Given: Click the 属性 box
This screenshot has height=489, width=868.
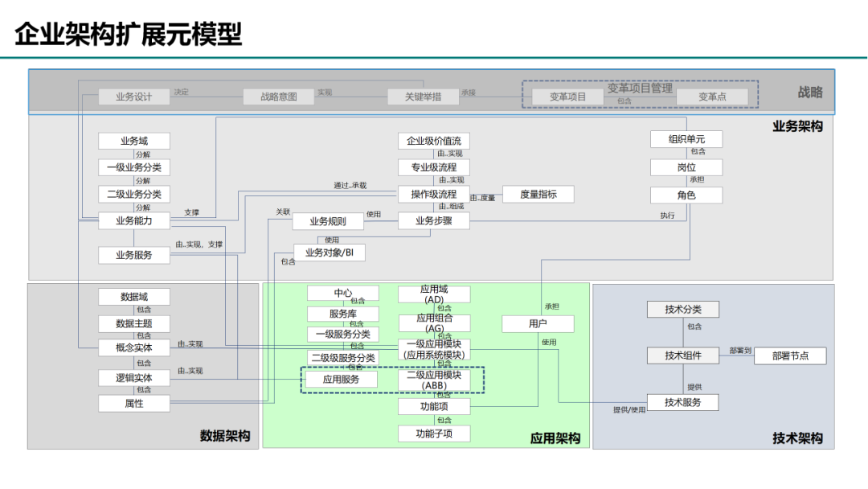Looking at the screenshot, I should [134, 403].
